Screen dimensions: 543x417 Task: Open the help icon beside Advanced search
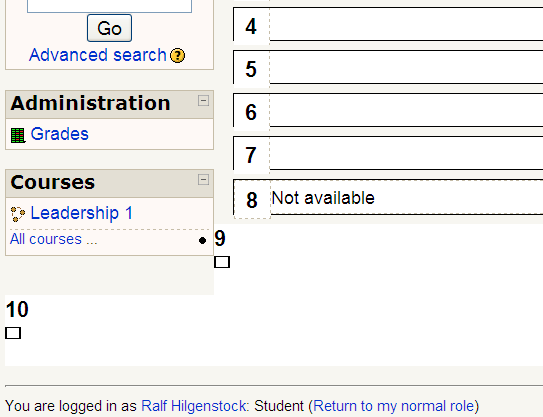pos(178,55)
